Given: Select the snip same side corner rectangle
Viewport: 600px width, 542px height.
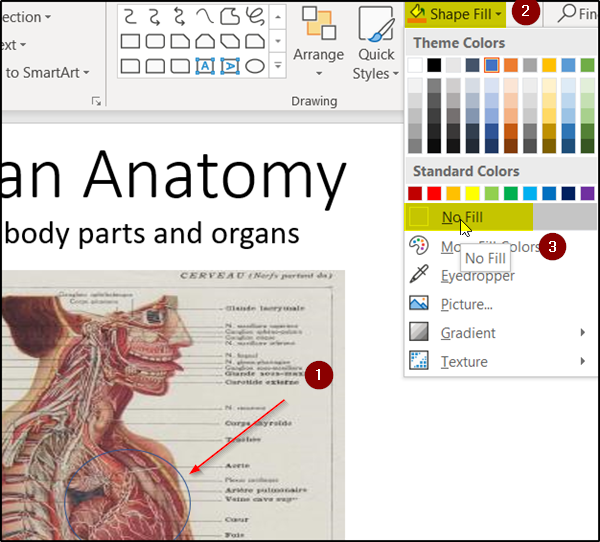Looking at the screenshot, I should point(205,41).
